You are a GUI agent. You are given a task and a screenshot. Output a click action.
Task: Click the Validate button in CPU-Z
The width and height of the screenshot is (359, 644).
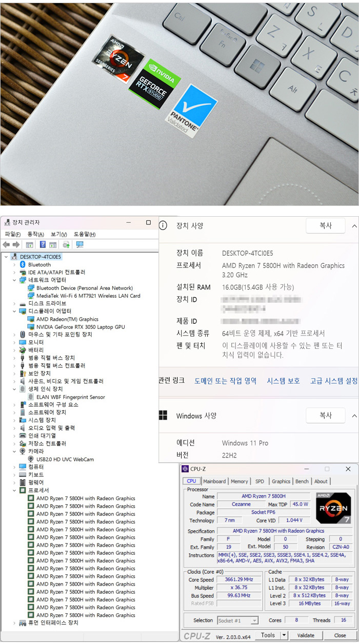point(306,635)
